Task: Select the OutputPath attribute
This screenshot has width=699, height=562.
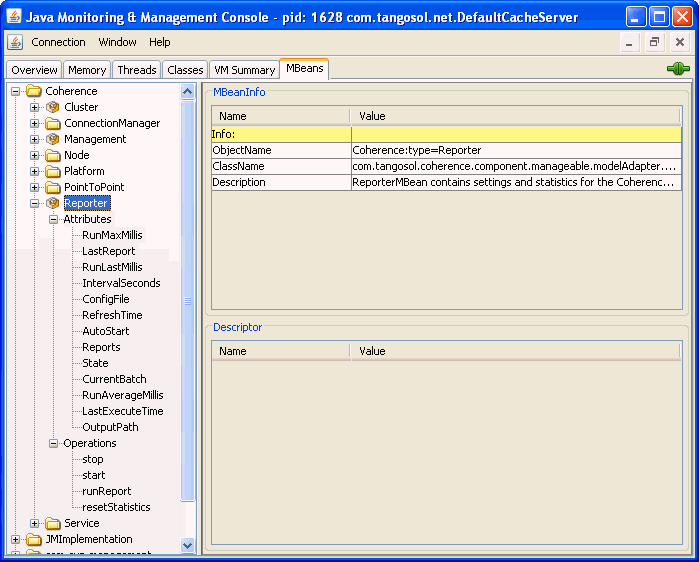Action: tap(110, 427)
